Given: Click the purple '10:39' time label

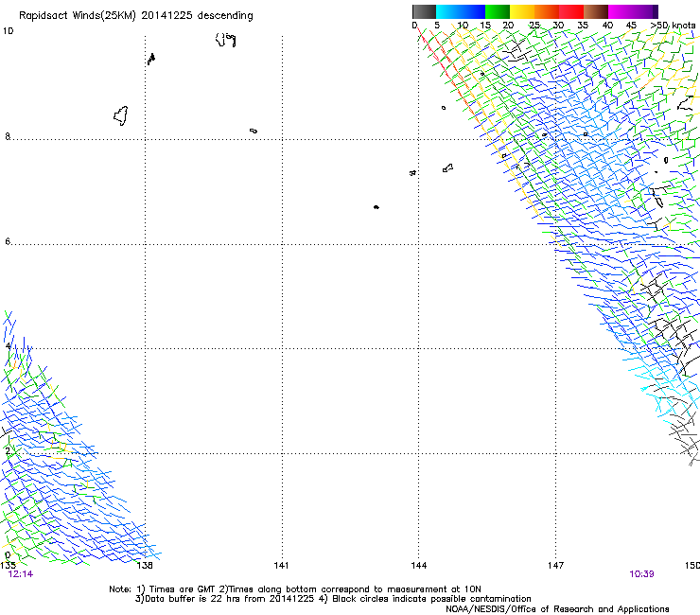Looking at the screenshot, I should coord(641,574).
